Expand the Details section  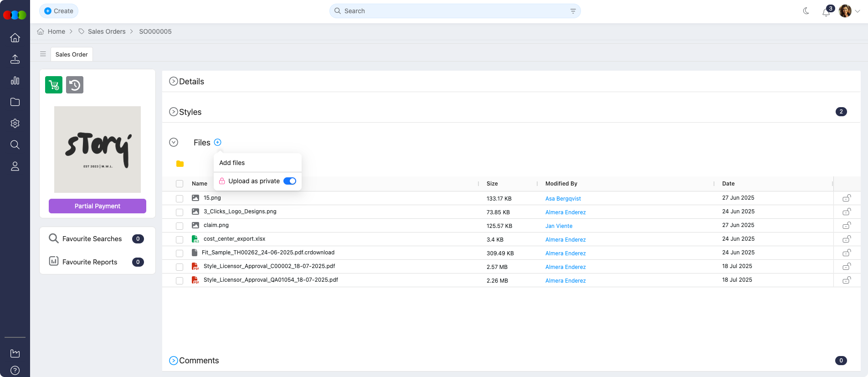(174, 82)
